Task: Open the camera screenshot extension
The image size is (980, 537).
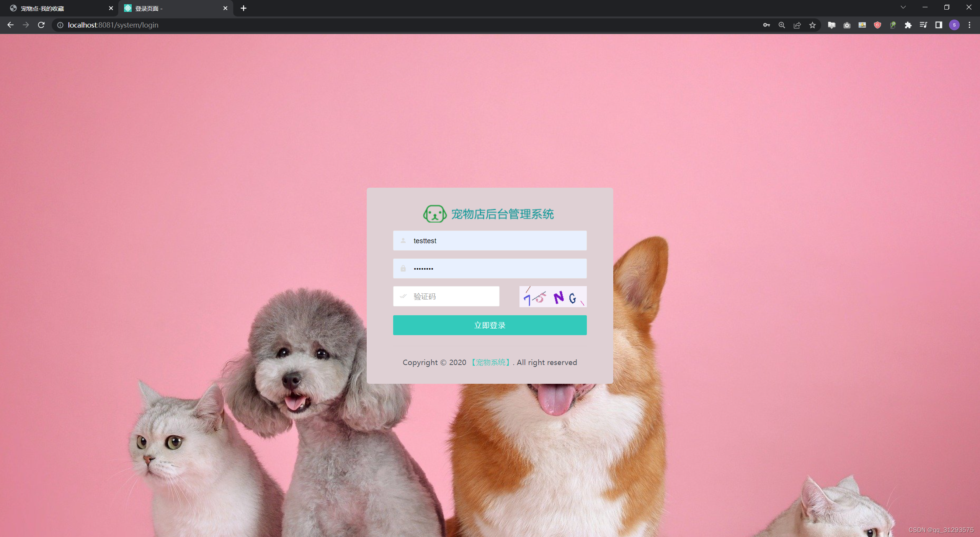Action: coord(847,25)
